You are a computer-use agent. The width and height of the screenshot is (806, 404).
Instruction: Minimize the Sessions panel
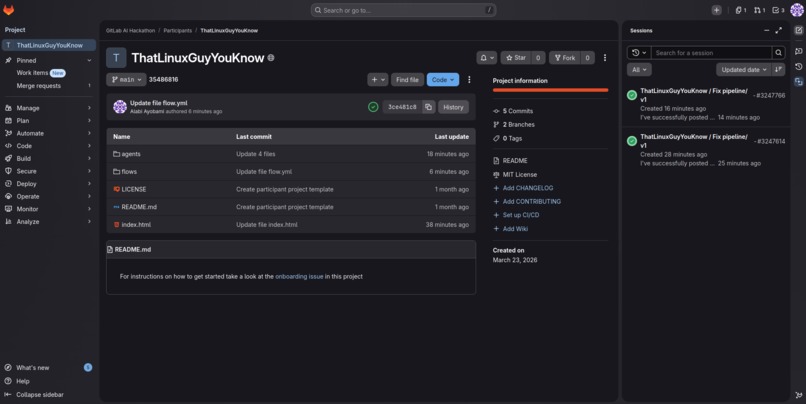766,30
